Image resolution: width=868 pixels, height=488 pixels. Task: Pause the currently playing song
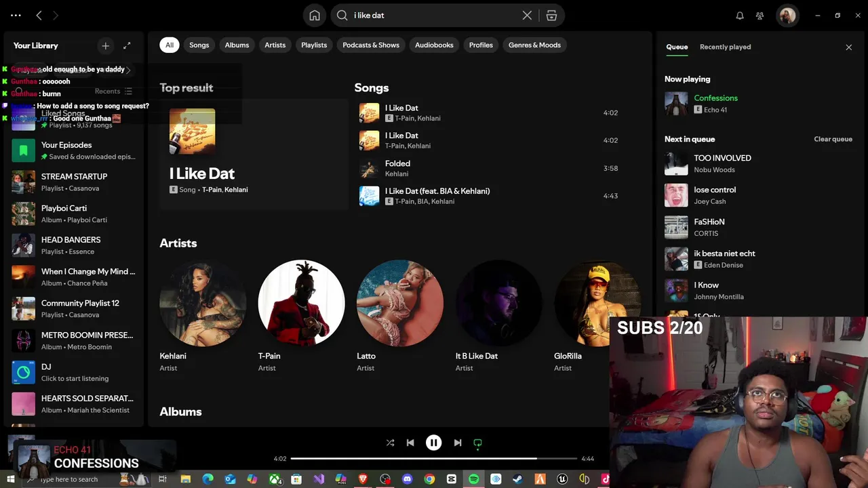point(433,443)
